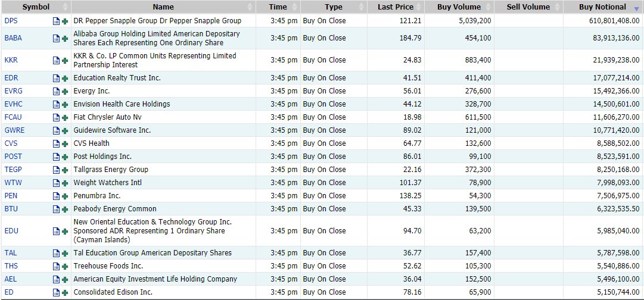Click the 138.25 last price cell
The width and height of the screenshot is (644, 300).
410,195
